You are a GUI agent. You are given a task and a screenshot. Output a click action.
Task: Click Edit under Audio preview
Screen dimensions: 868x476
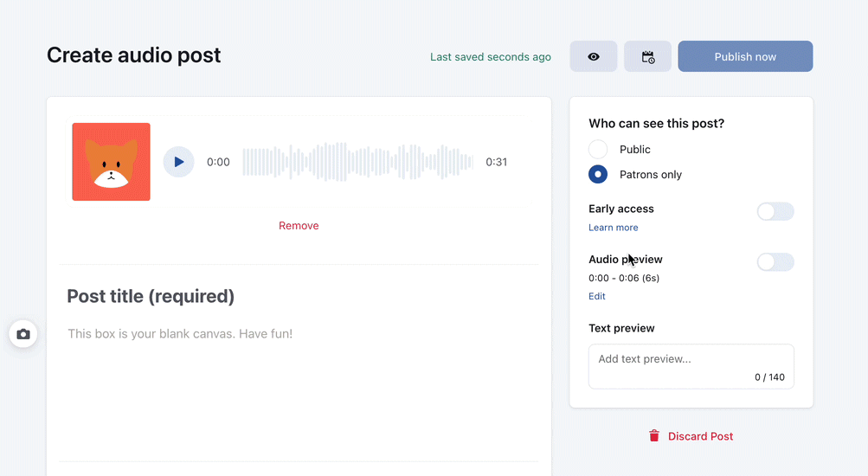tap(597, 296)
